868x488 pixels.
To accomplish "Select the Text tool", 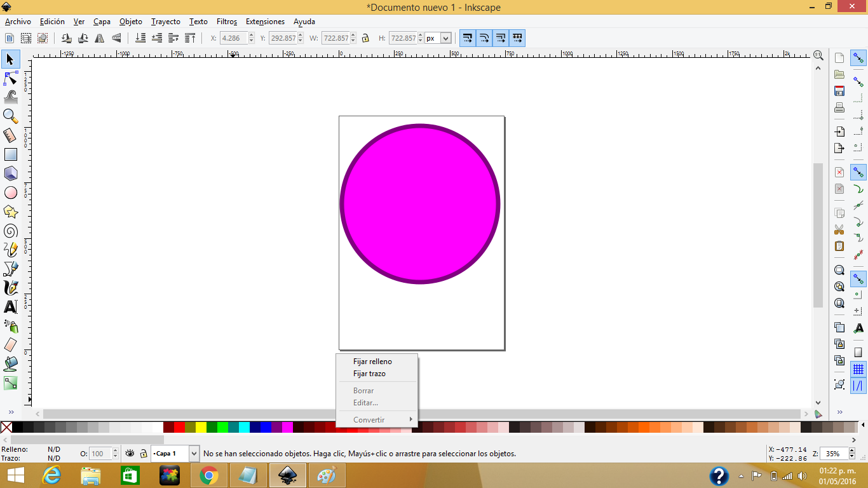I will tap(10, 307).
